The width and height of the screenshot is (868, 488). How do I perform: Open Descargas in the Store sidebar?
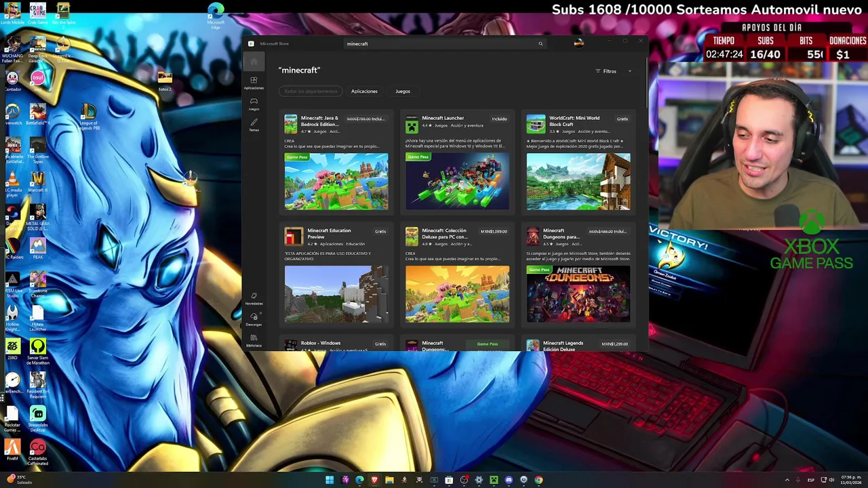click(x=254, y=319)
